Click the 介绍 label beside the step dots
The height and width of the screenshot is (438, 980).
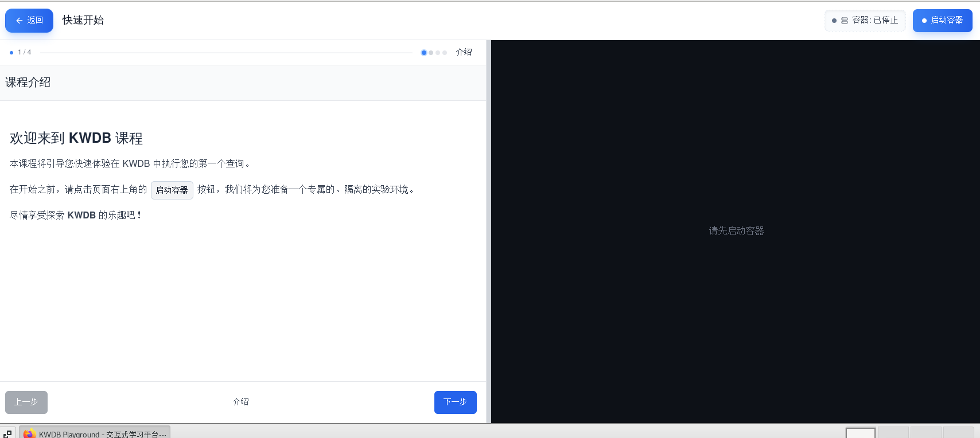(x=464, y=52)
